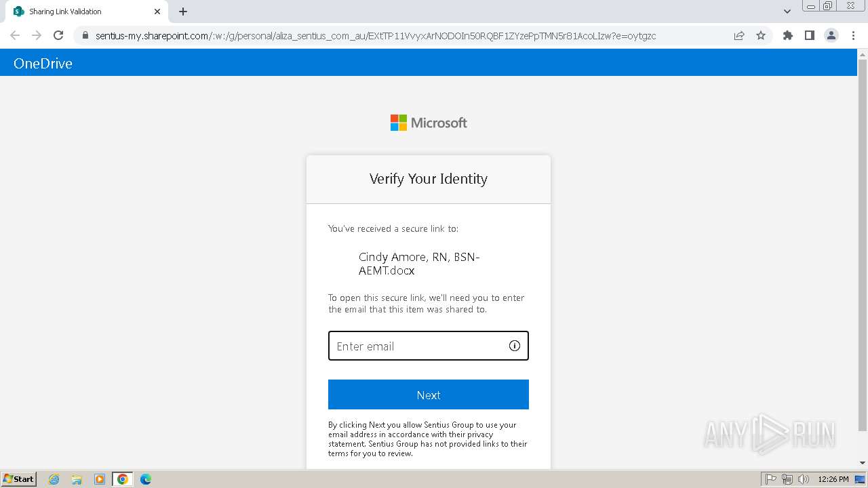Open Microsoft Edge from the taskbar
The image size is (868, 488).
[146, 479]
